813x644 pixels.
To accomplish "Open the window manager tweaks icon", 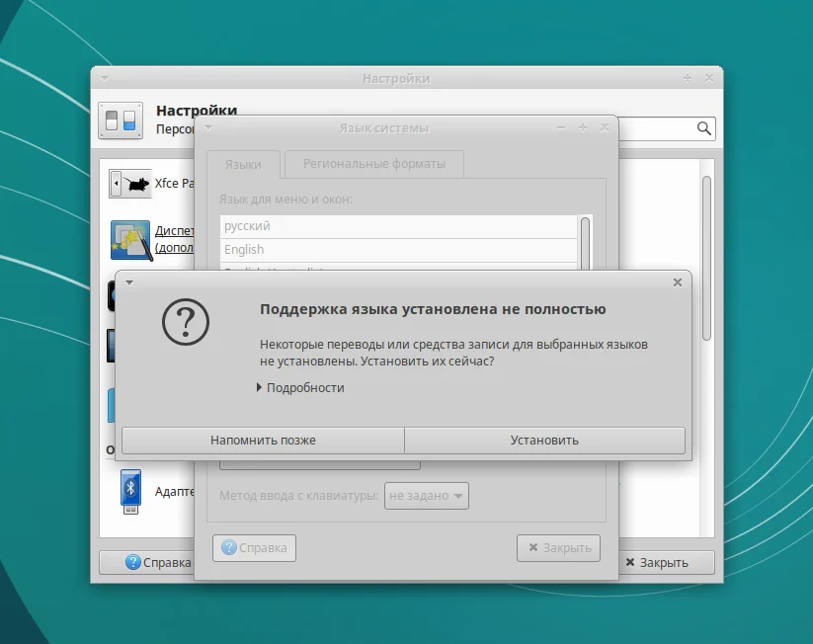I will click(x=130, y=241).
